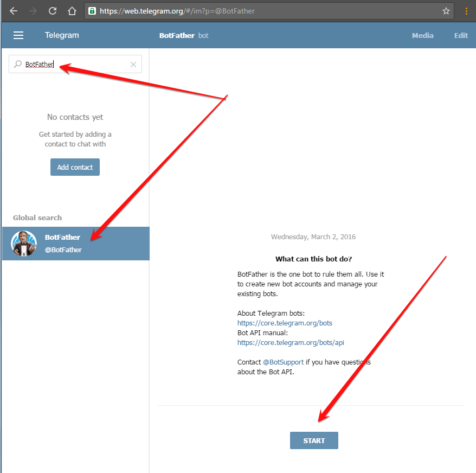This screenshot has height=473, width=476.
Task: Clear the search field with X
Action: coord(133,65)
